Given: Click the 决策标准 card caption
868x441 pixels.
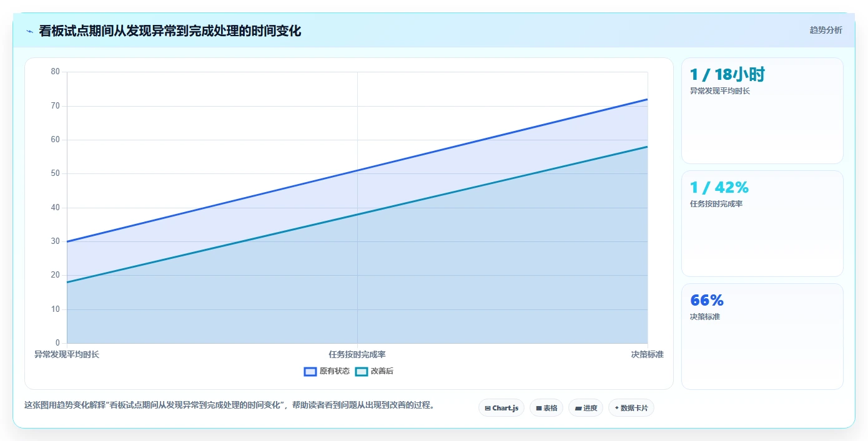Looking at the screenshot, I should click(705, 317).
